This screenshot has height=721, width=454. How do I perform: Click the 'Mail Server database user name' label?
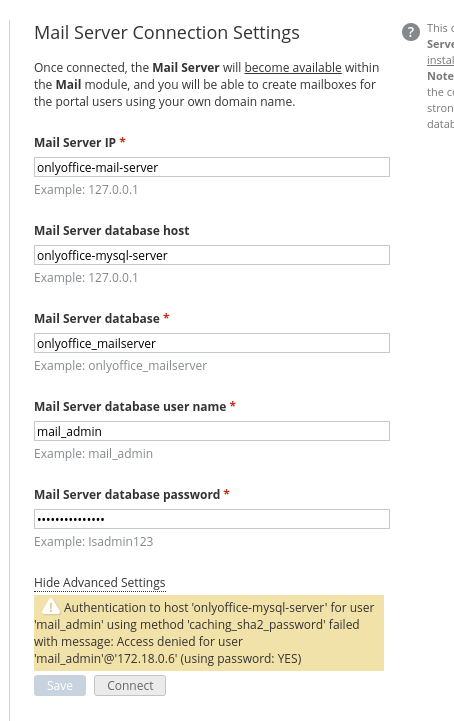130,406
